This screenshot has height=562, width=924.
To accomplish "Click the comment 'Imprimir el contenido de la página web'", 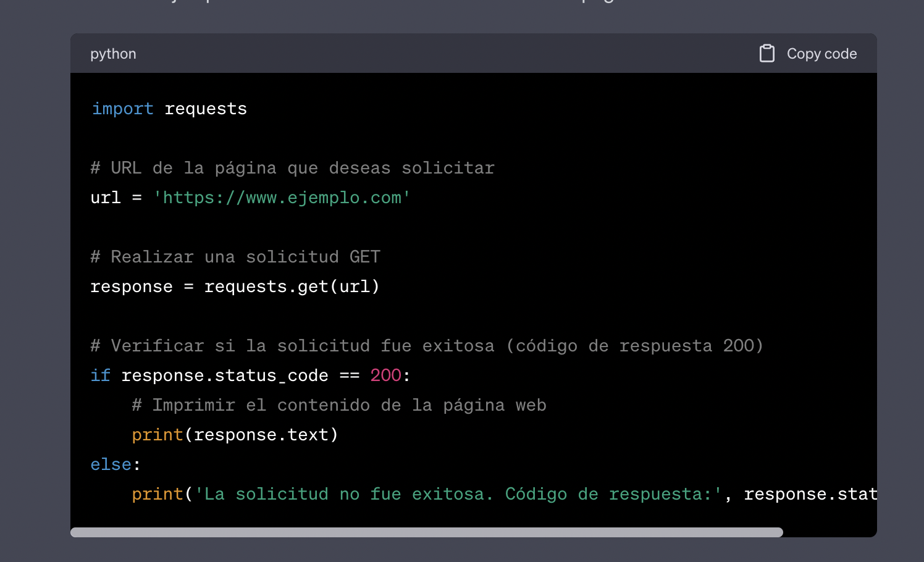I will (338, 405).
